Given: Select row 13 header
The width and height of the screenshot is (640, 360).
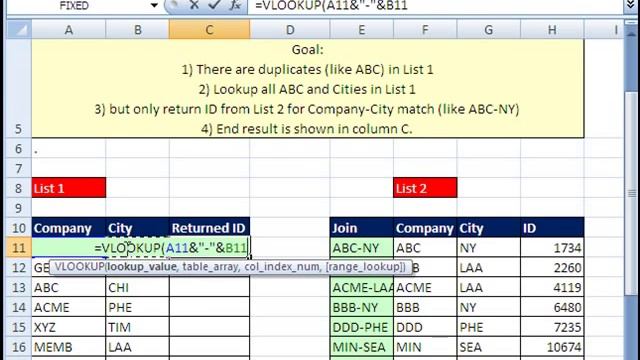Looking at the screenshot, I should click(x=19, y=287).
